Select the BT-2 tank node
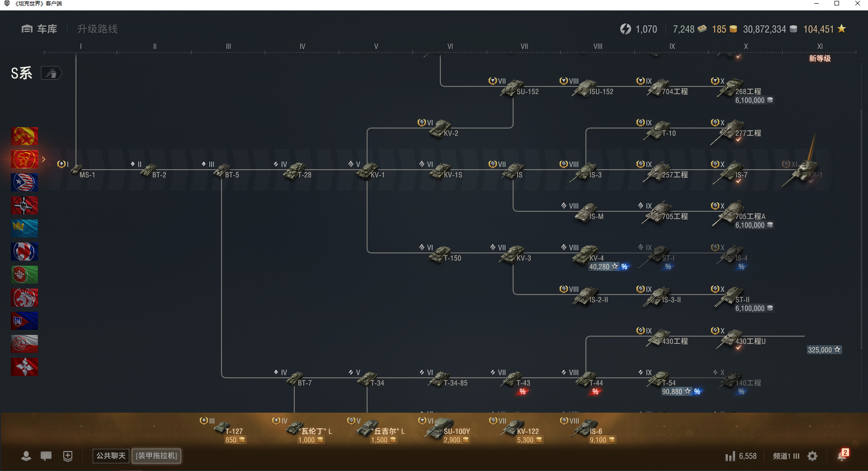The image size is (868, 471). tap(153, 171)
